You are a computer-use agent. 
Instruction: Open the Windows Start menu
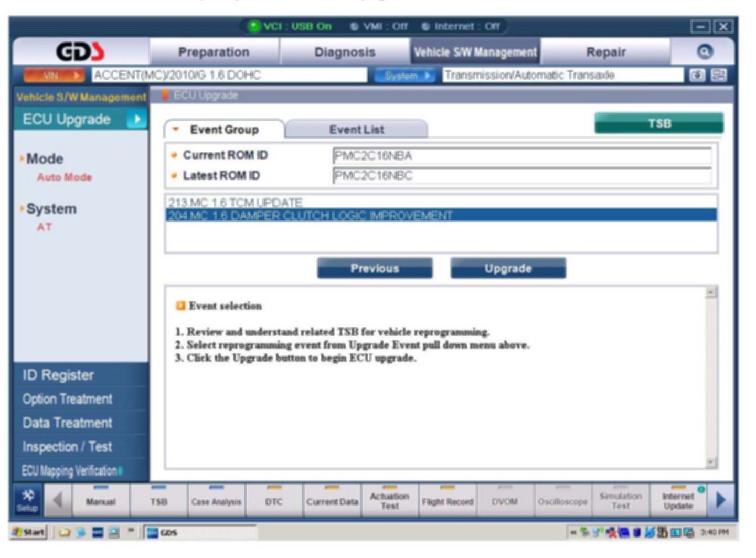coord(29,532)
